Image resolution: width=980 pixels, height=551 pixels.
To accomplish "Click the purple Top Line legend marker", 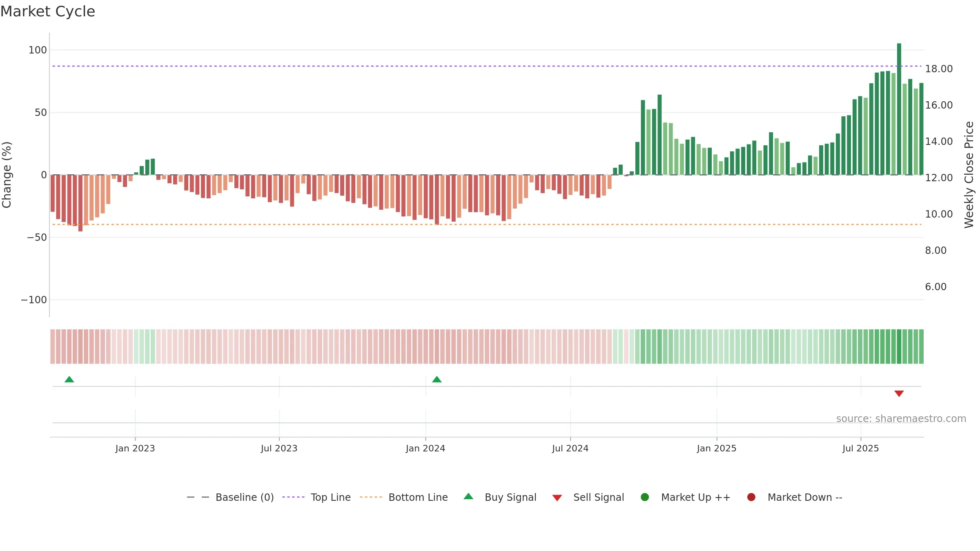I will click(x=293, y=497).
